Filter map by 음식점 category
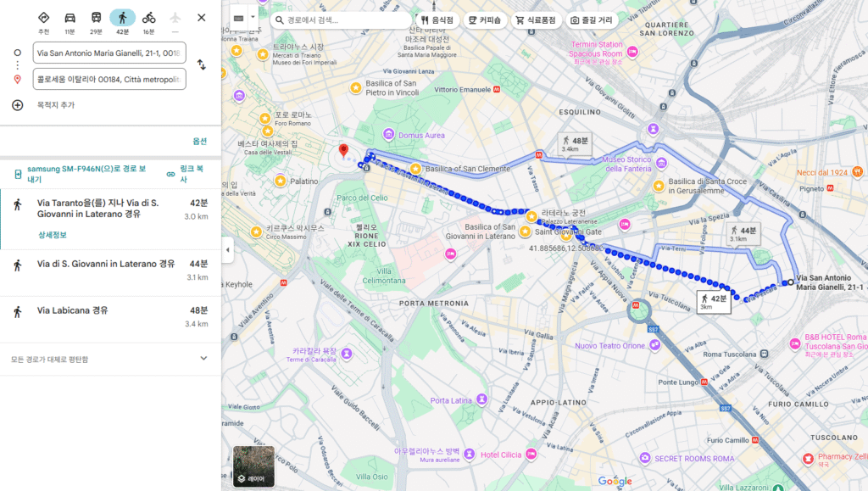This screenshot has width=868, height=491. pos(437,20)
